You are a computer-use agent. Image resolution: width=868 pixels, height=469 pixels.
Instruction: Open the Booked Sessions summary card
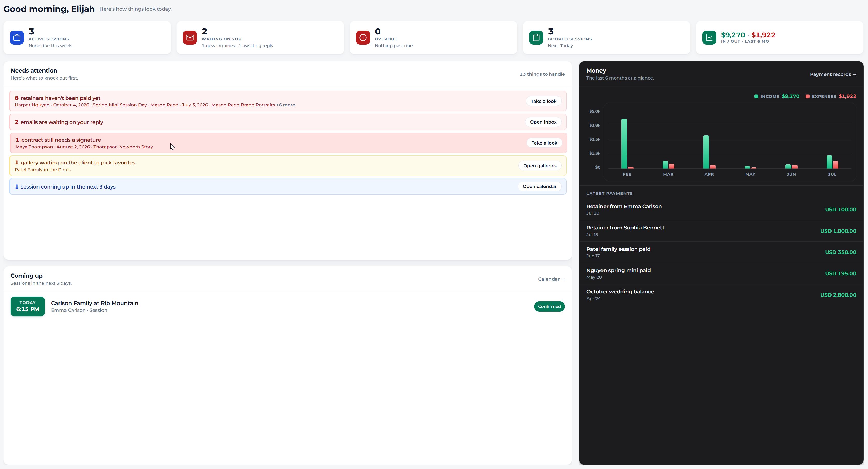coord(607,38)
